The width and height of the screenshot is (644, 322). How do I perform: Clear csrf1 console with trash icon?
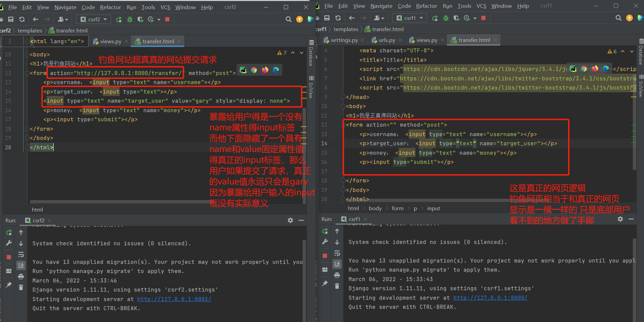coord(337,286)
